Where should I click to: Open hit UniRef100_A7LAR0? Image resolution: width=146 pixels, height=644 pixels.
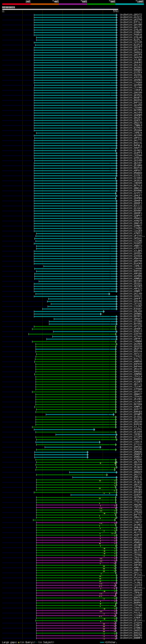click(131, 60)
